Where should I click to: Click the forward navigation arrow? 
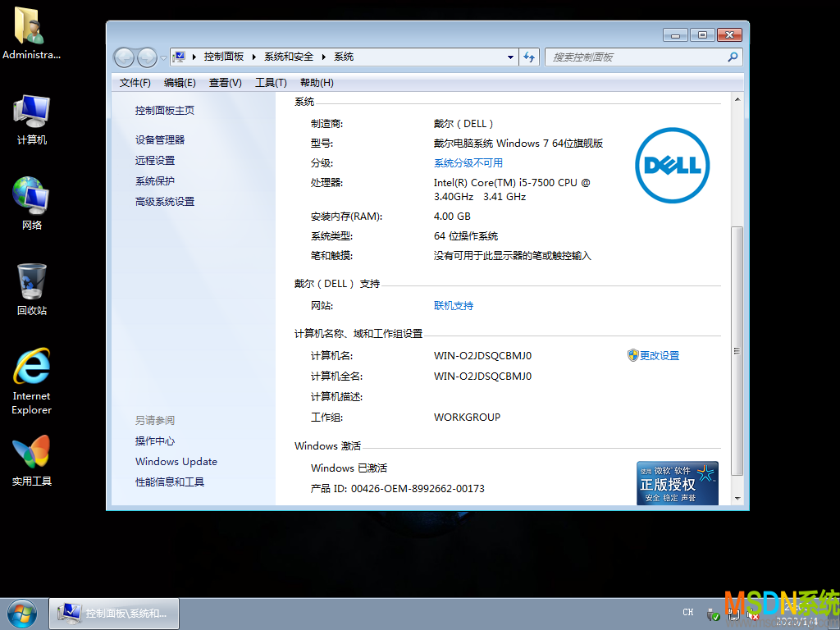click(147, 57)
